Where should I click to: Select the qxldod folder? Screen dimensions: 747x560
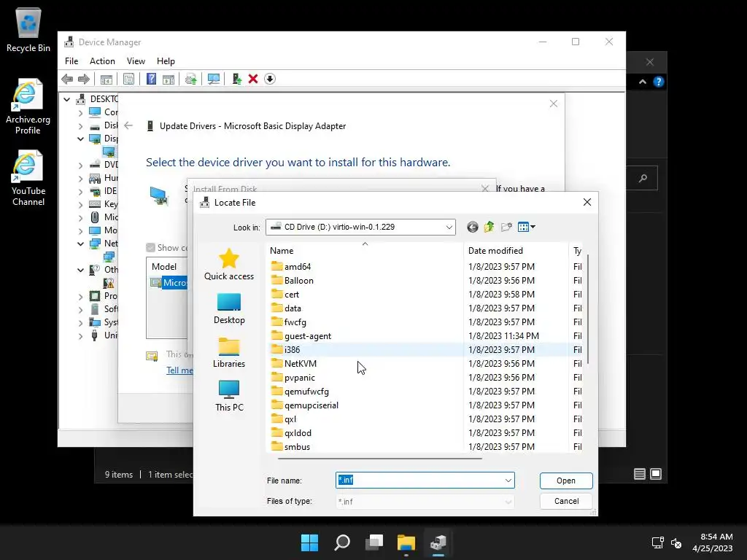pyautogui.click(x=298, y=433)
